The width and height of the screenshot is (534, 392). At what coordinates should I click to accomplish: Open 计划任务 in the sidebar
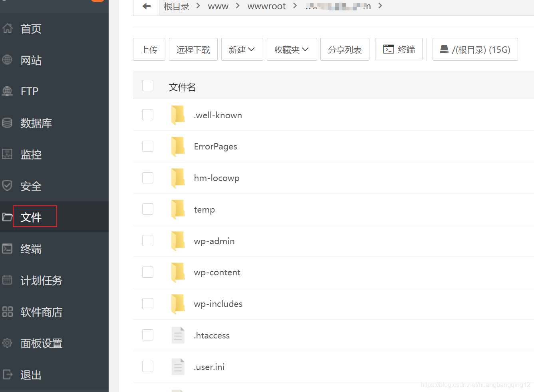pyautogui.click(x=42, y=281)
